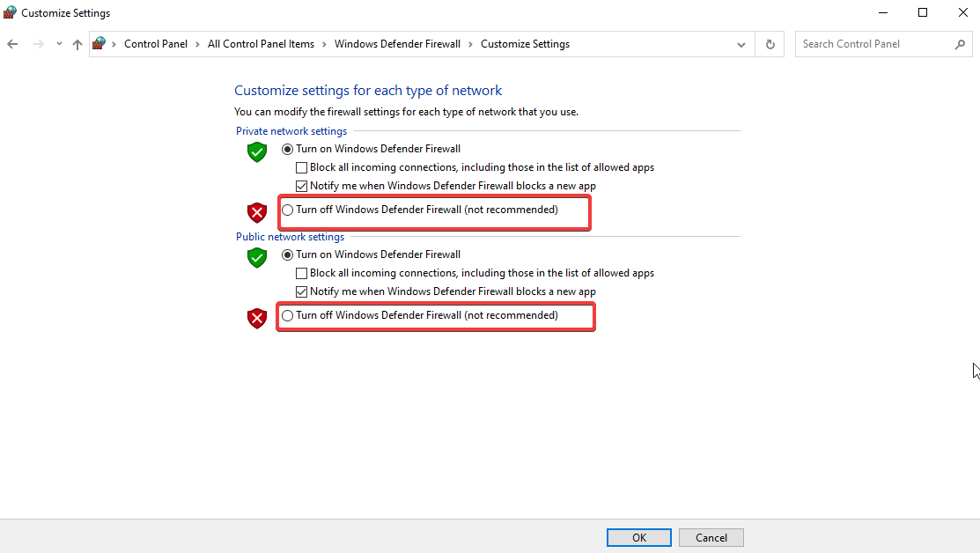This screenshot has width=980, height=553.
Task: Click inside the Search Control Panel field
Action: pyautogui.click(x=872, y=43)
